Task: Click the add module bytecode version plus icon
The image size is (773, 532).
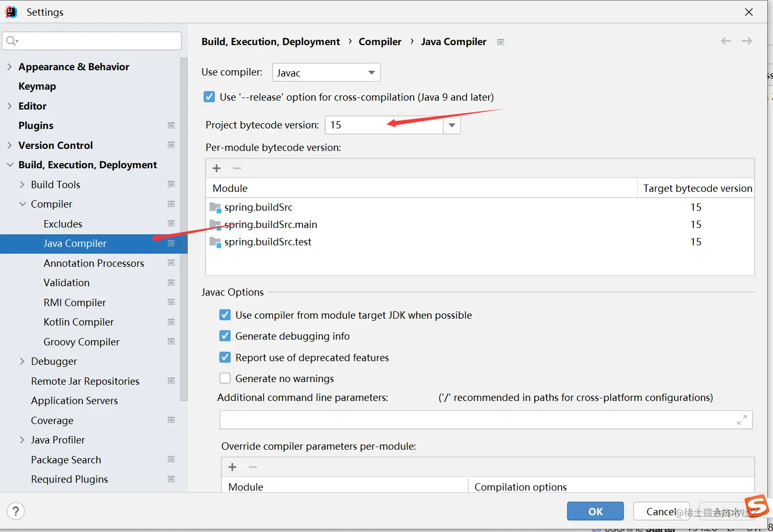Action: point(217,168)
